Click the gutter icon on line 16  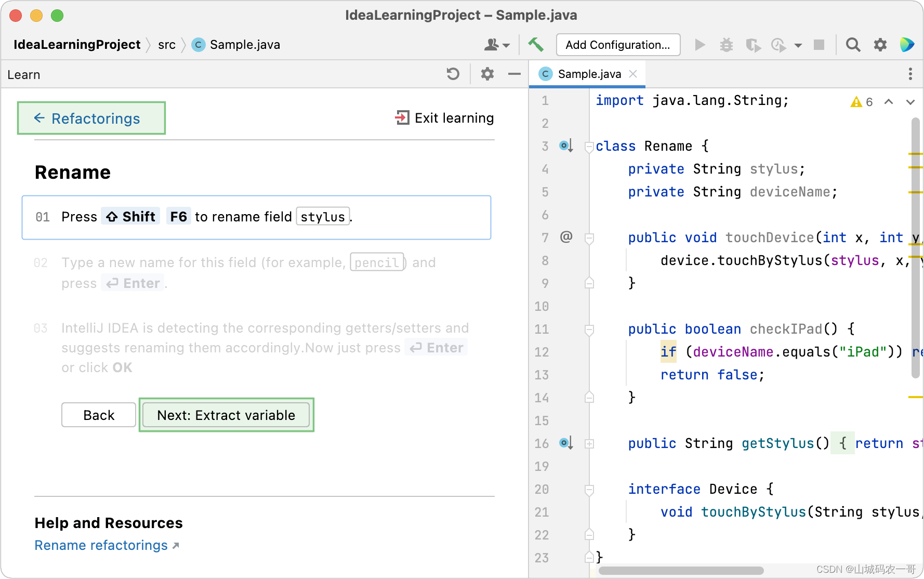pos(566,443)
